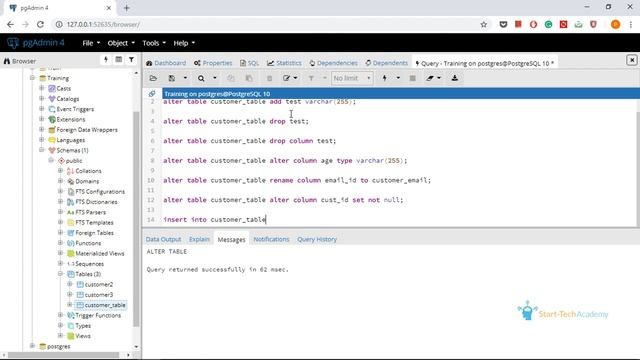Execute query with lightning icon
The height and width of the screenshot is (360, 640).
[x=384, y=78]
